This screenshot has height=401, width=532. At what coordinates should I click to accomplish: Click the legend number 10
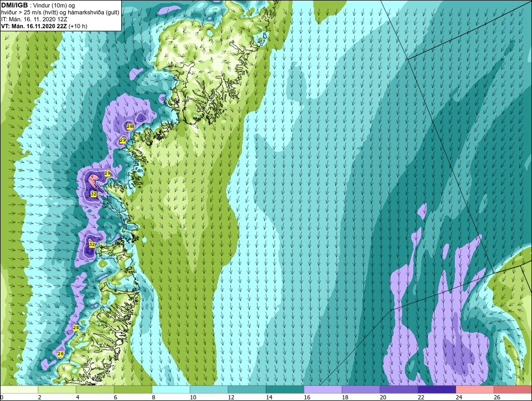point(193,397)
